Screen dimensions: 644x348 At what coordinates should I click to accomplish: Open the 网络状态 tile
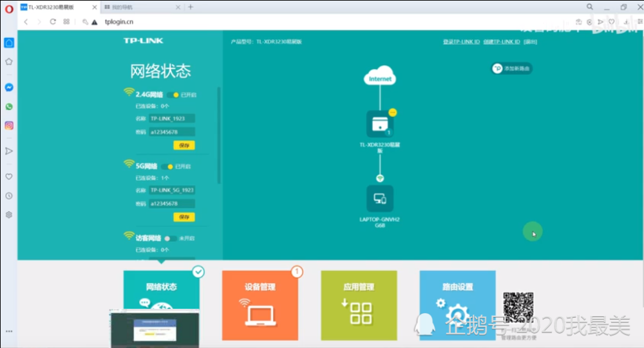[x=162, y=306]
